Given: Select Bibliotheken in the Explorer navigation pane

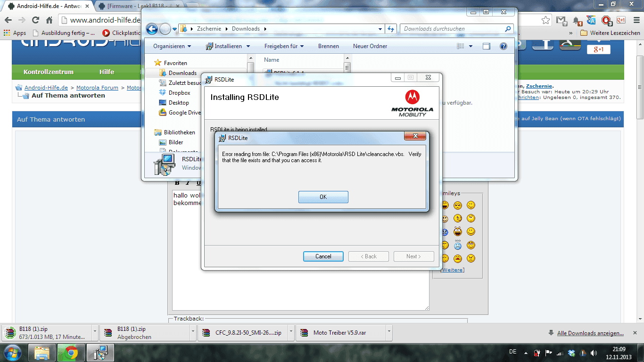Looking at the screenshot, I should 179,132.
